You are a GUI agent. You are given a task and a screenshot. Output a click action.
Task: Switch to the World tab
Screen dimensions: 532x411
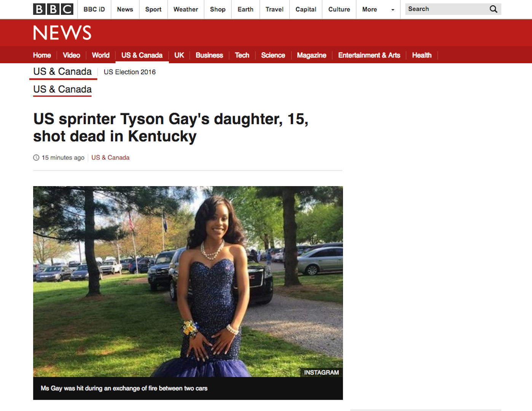coord(101,55)
